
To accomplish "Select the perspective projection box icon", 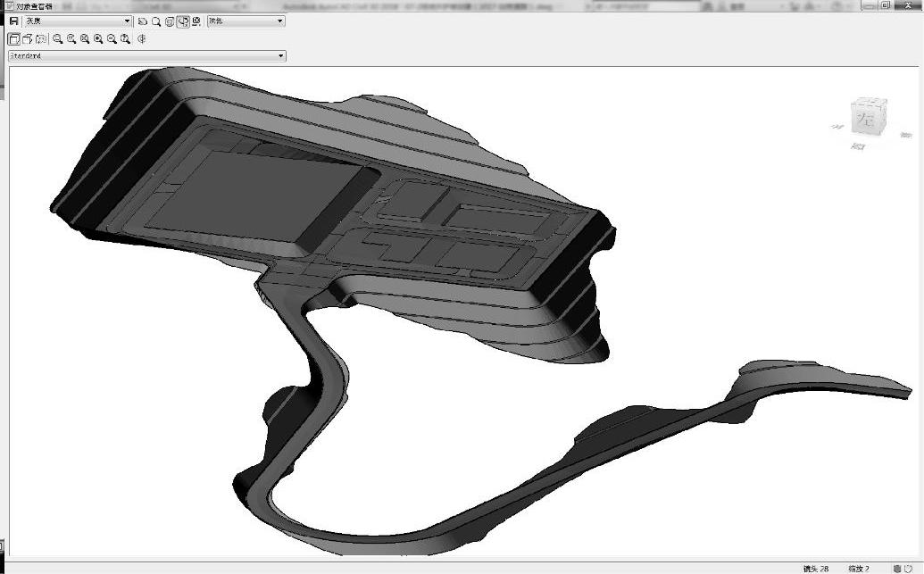I will point(27,39).
